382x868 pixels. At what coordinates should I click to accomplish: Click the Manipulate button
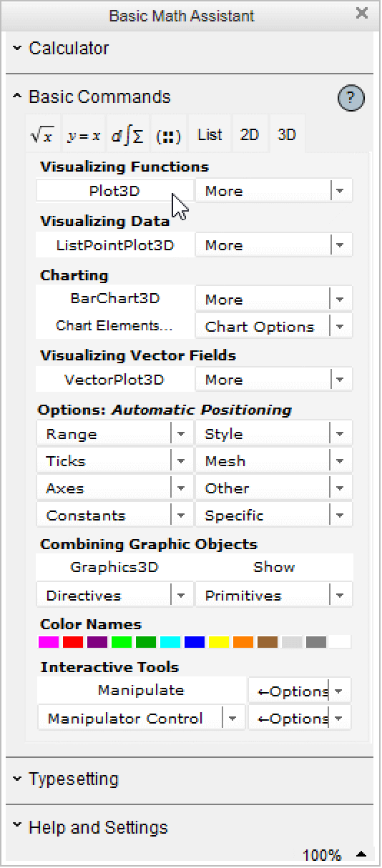[141, 691]
